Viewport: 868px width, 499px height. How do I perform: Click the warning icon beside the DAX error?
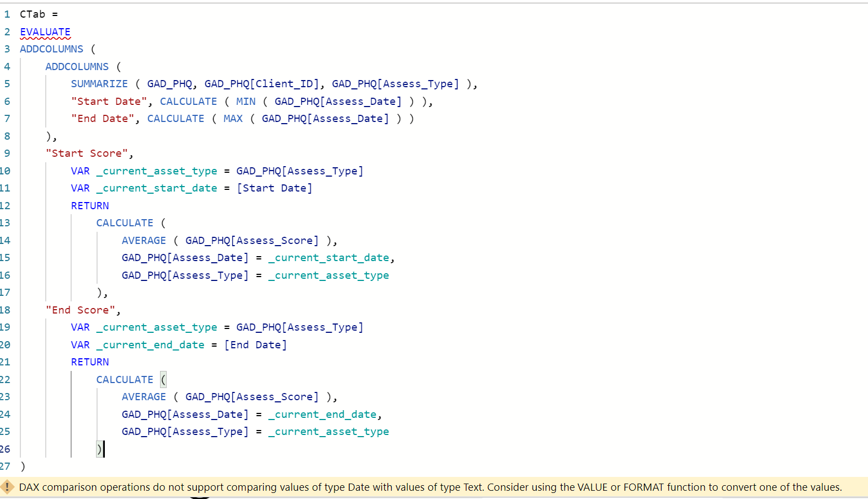click(x=7, y=487)
